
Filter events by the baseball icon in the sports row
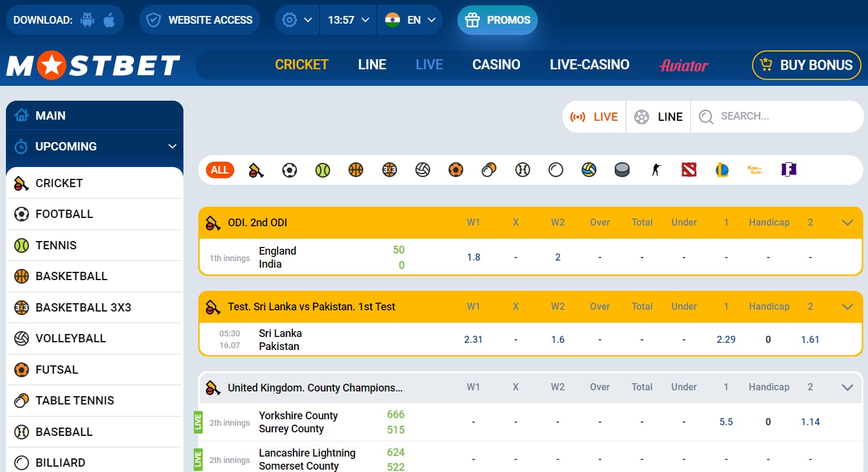point(522,171)
